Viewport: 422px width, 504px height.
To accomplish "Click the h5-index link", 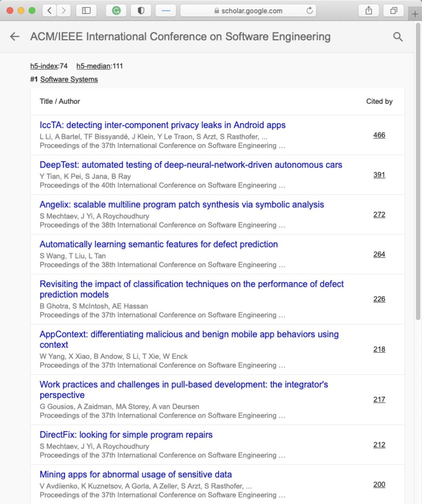I will (x=44, y=66).
